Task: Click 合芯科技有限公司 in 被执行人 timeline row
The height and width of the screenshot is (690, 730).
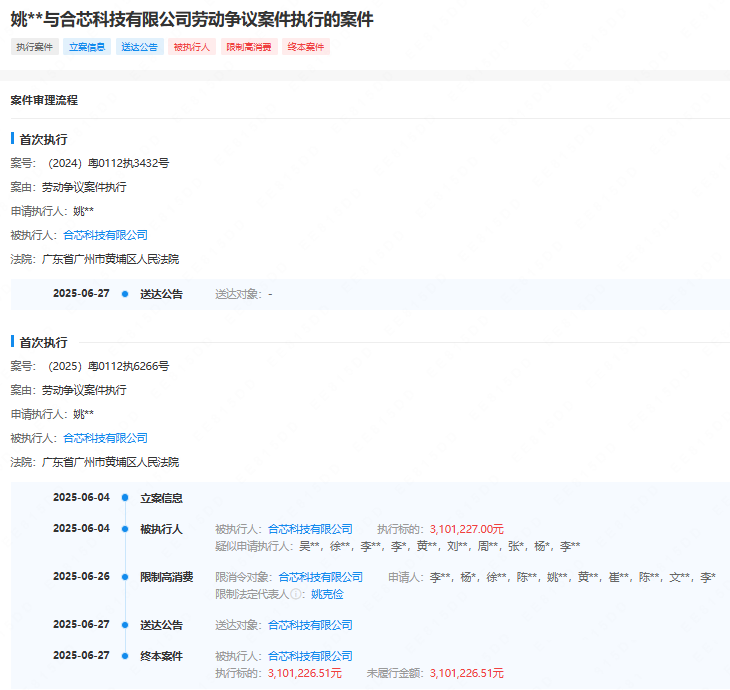Action: coord(310,529)
